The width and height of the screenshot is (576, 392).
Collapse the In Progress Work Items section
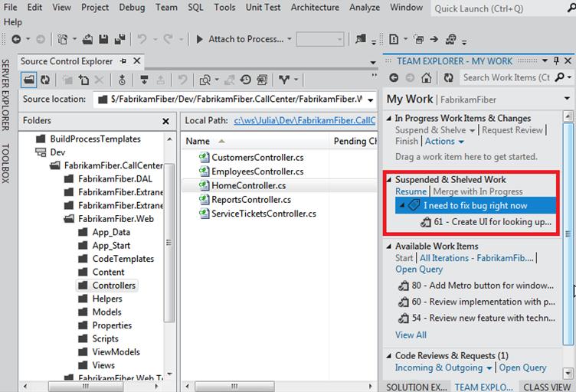[389, 118]
